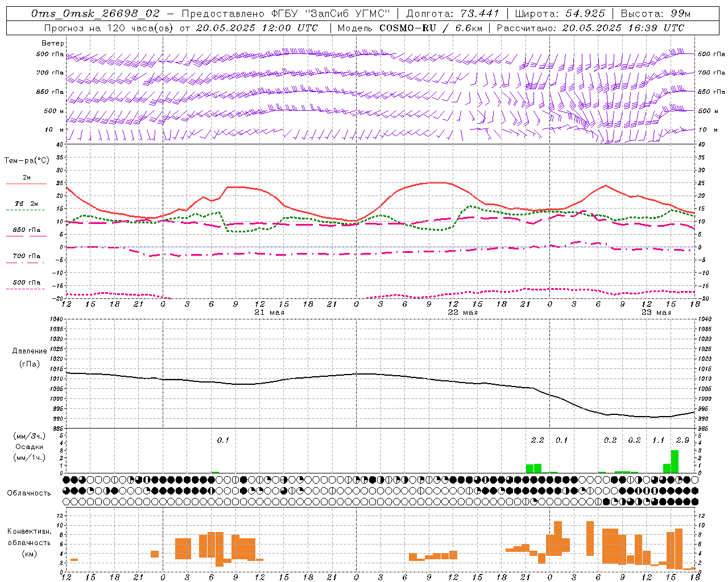This screenshot has width=728, height=582.
Task: Click the Конвективн. label of convective cloudiness
Action: point(30,531)
